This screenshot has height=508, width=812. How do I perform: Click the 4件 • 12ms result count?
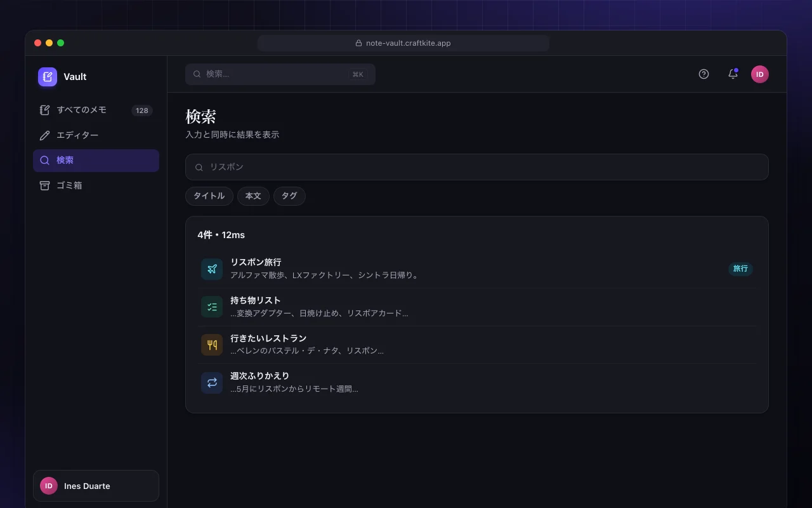click(x=221, y=235)
